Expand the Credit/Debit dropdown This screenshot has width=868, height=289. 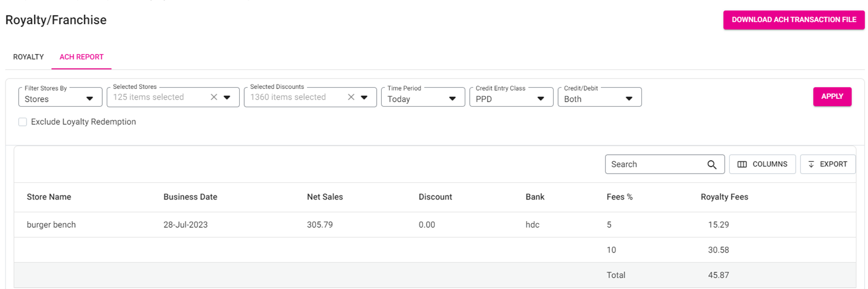[x=599, y=99]
